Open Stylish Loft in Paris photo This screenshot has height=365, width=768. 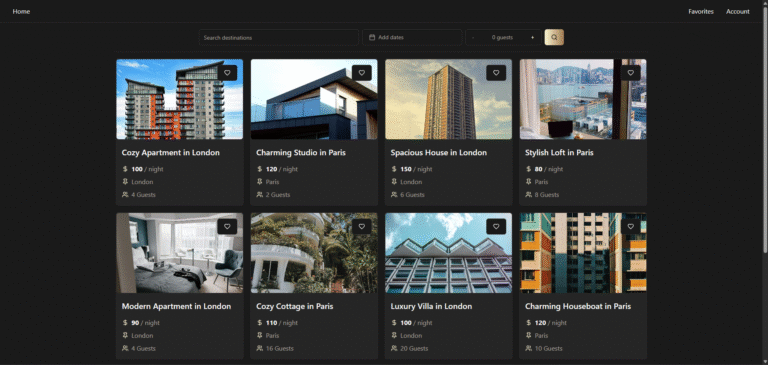[x=583, y=99]
